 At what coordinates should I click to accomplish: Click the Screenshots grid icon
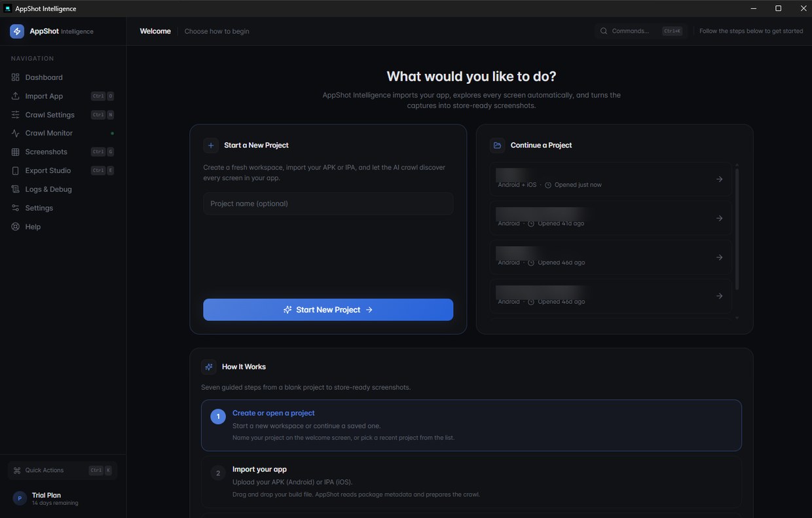pos(16,152)
